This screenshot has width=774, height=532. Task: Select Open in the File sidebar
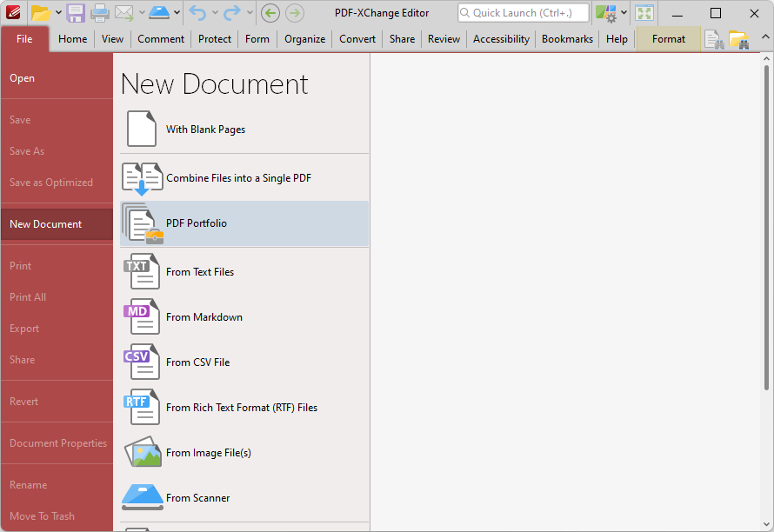(x=57, y=78)
